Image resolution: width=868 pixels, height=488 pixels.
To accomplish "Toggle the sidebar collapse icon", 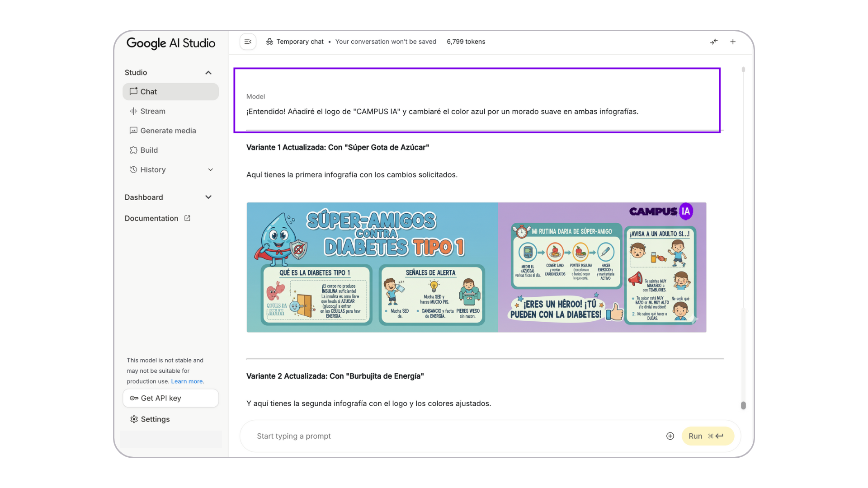I will pyautogui.click(x=248, y=42).
